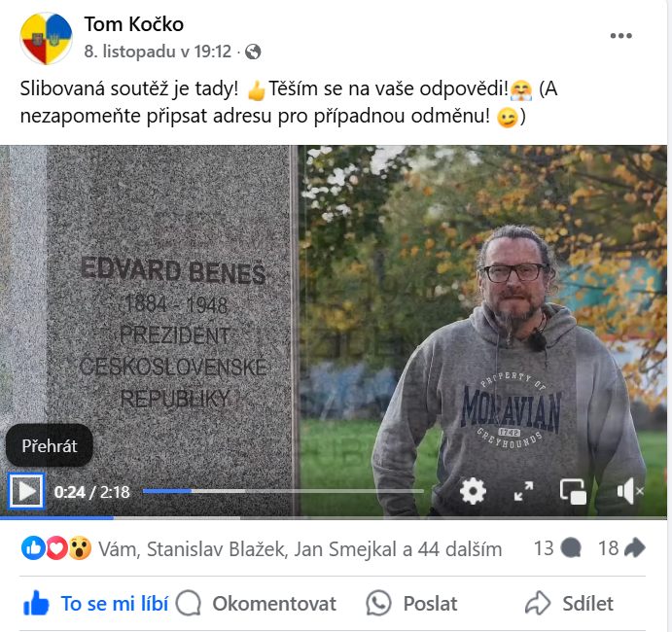Viewport: 672px width, 632px height.
Task: Unmute the video sound
Action: [x=629, y=491]
